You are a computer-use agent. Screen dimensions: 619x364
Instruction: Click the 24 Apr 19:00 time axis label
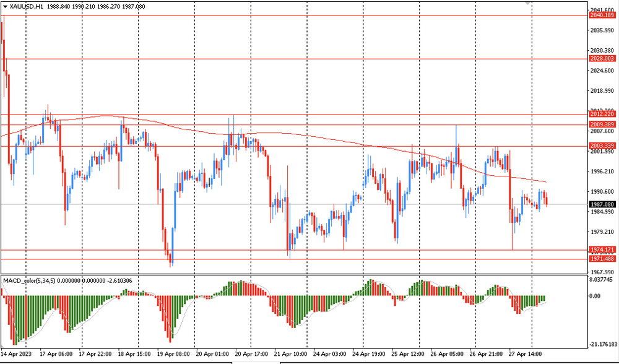pos(368,353)
